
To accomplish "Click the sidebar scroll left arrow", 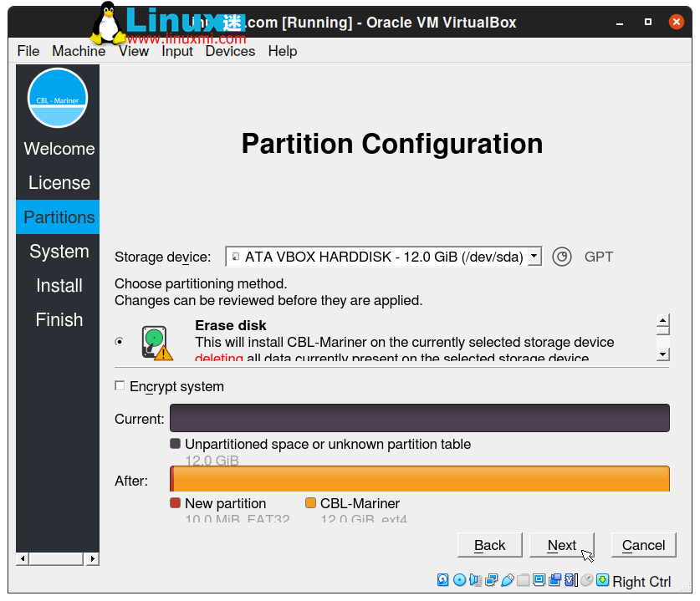I will pyautogui.click(x=23, y=558).
